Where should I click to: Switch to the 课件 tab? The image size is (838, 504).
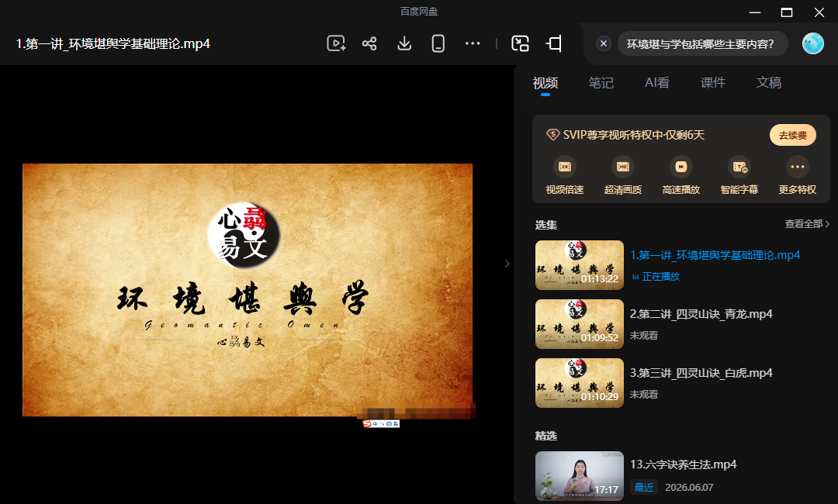click(713, 83)
